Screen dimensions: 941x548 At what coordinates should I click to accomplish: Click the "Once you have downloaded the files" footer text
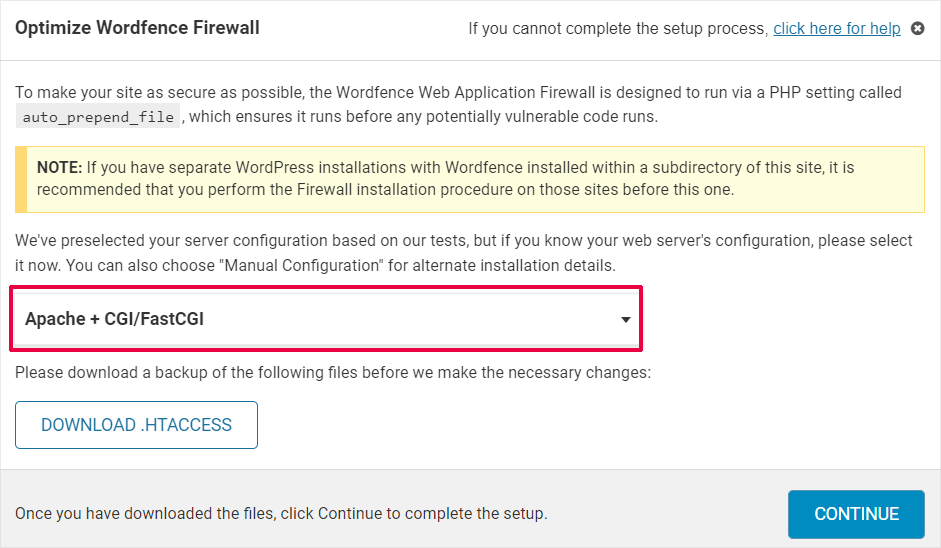(281, 514)
